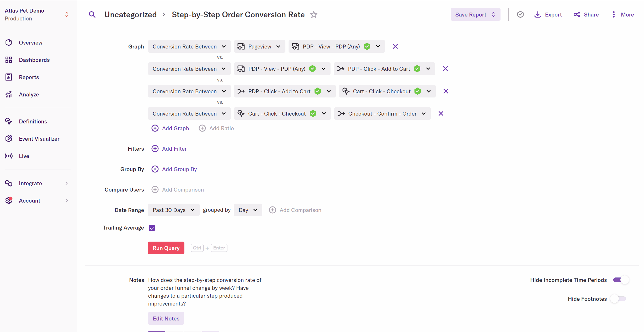Click the Add Filter plus icon
Viewport: 644px width, 332px height.
[x=155, y=149]
